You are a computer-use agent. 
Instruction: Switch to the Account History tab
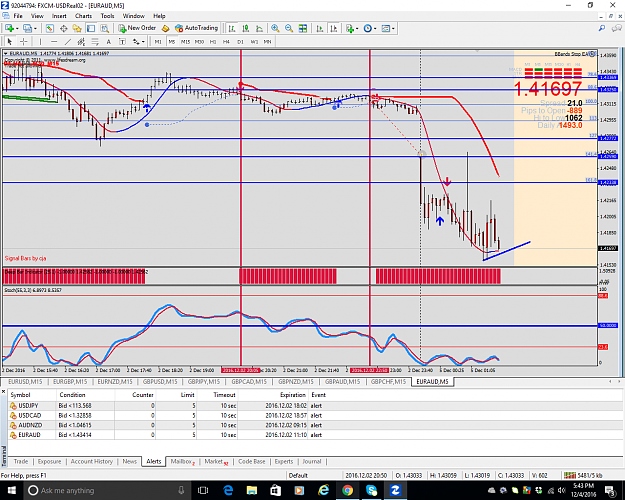tap(92, 461)
